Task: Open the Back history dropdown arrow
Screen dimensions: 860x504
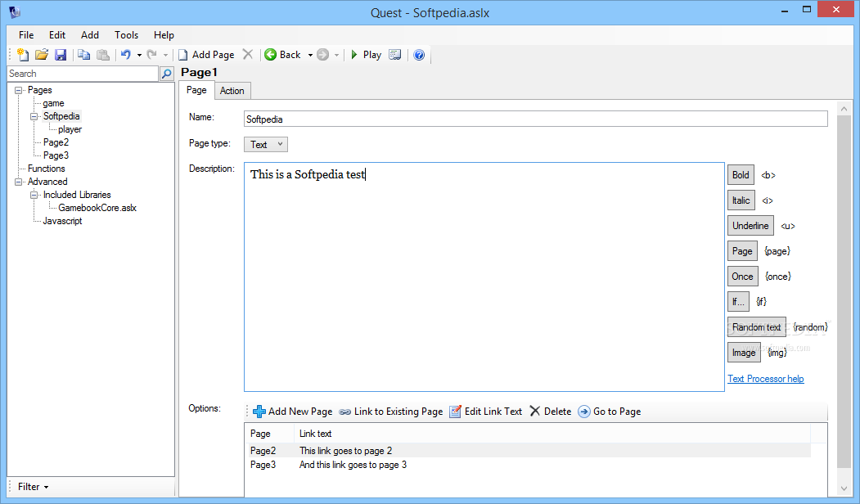Action: coord(310,55)
